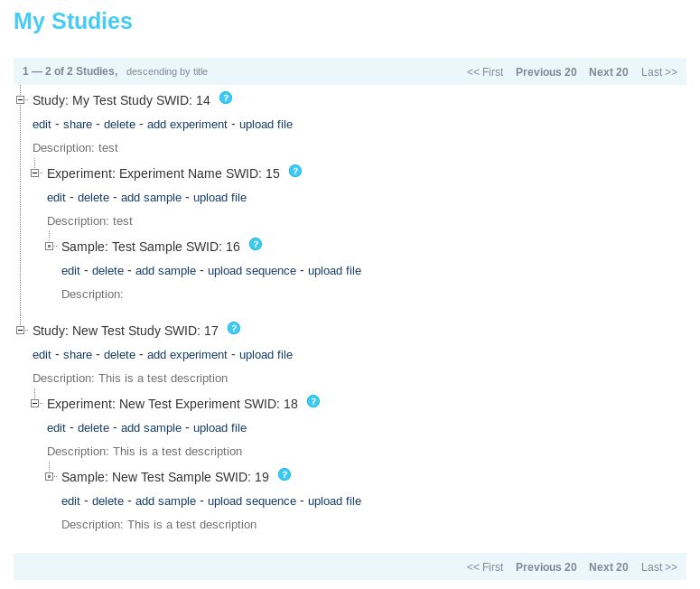The image size is (700, 589).
Task: Upload file to My Test Study
Action: [x=266, y=125]
